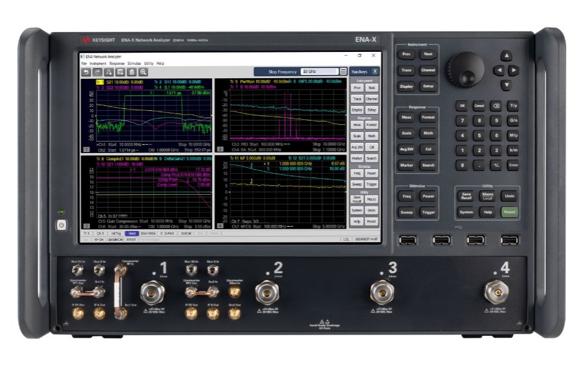
Task: Click the Stop Frequency input field
Action: [319, 72]
